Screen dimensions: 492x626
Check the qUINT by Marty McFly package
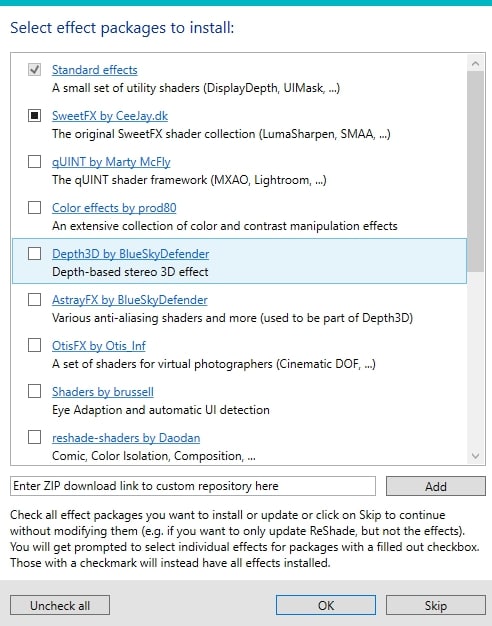tap(34, 162)
